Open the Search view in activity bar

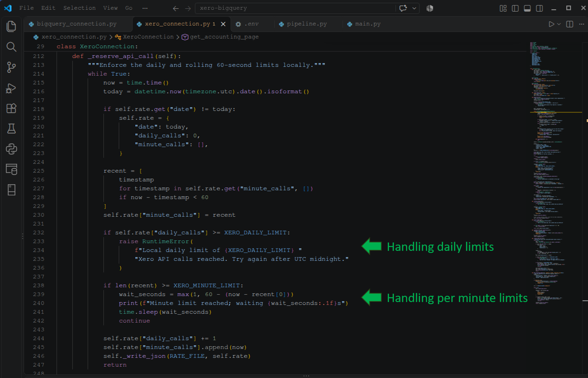point(11,47)
